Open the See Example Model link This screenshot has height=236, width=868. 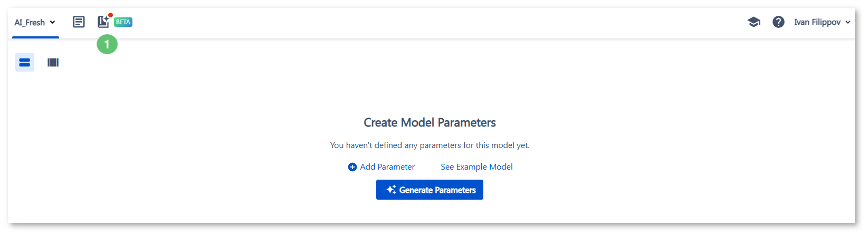(x=476, y=167)
